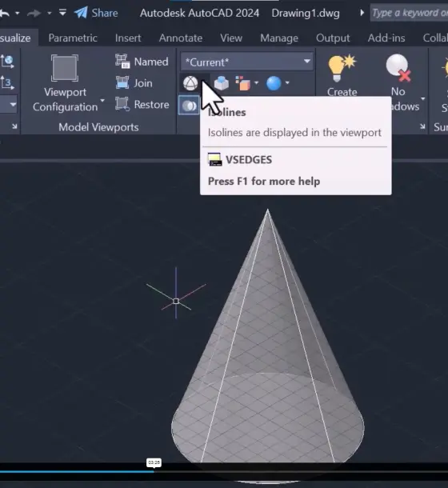The height and width of the screenshot is (488, 448).
Task: Open the Insert ribbon tab
Action: 128,38
